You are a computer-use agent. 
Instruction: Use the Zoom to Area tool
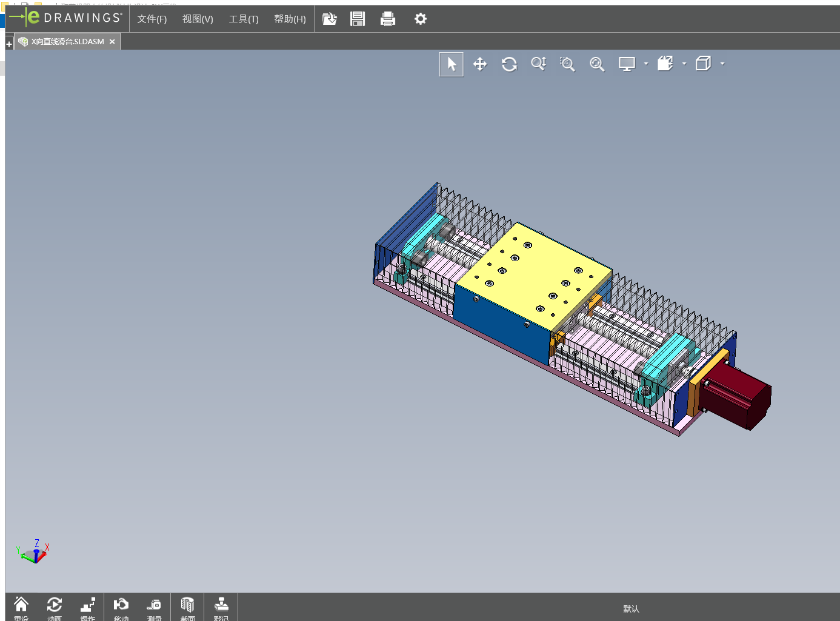click(x=567, y=64)
